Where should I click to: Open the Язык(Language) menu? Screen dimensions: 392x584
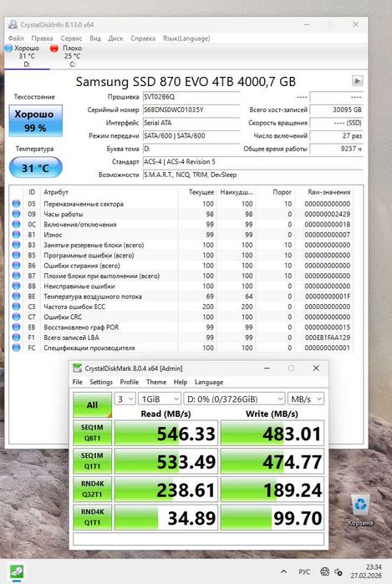[x=186, y=38]
